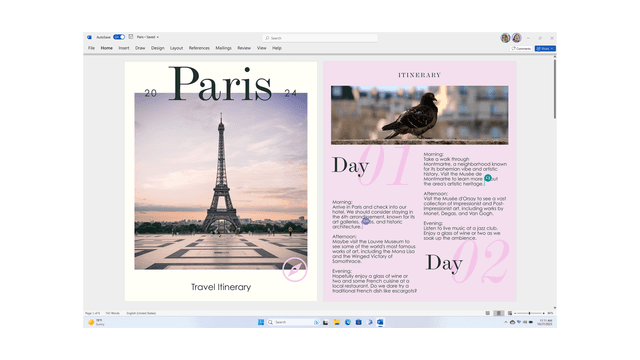Open the taskbar clock and date
The width and height of the screenshot is (640, 360).
pos(545,322)
